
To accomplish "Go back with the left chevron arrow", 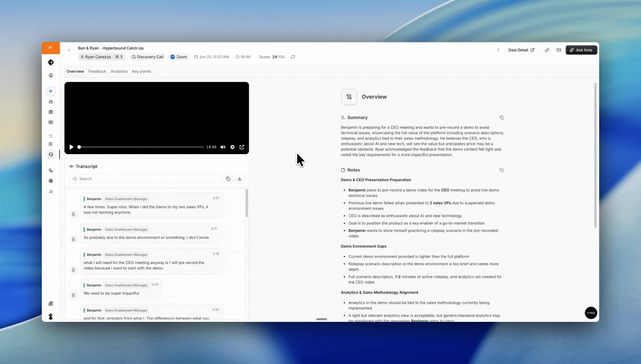I will [x=69, y=50].
